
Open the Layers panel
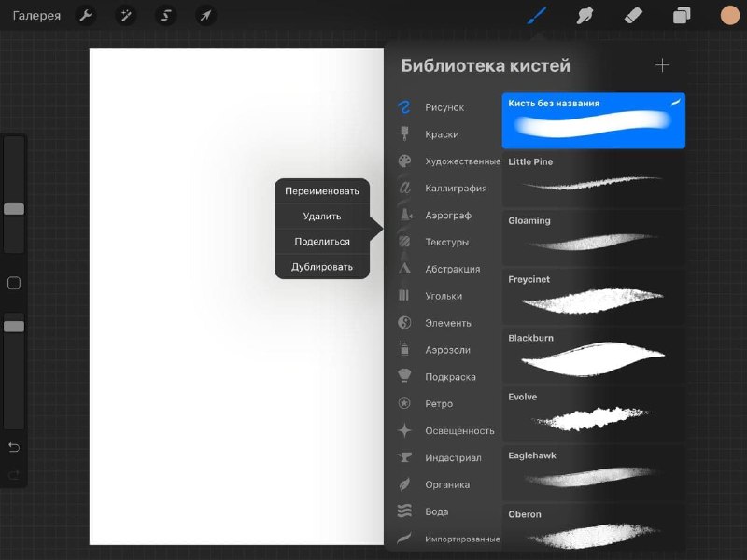tap(682, 16)
